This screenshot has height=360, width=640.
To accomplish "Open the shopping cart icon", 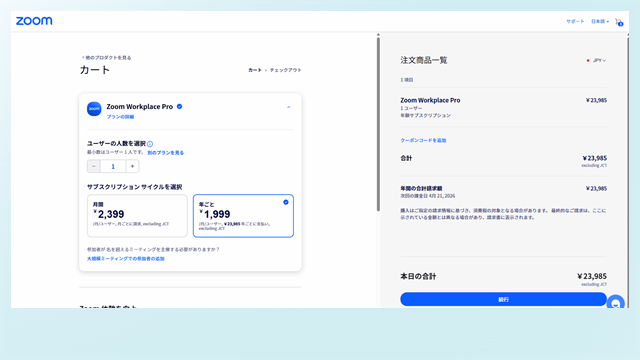I will coord(619,22).
